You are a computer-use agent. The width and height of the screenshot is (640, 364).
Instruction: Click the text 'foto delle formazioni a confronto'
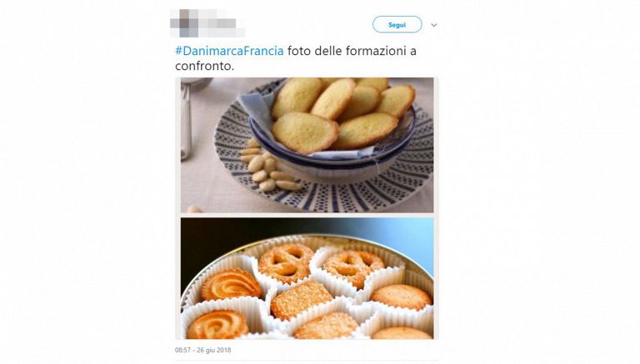[296, 58]
